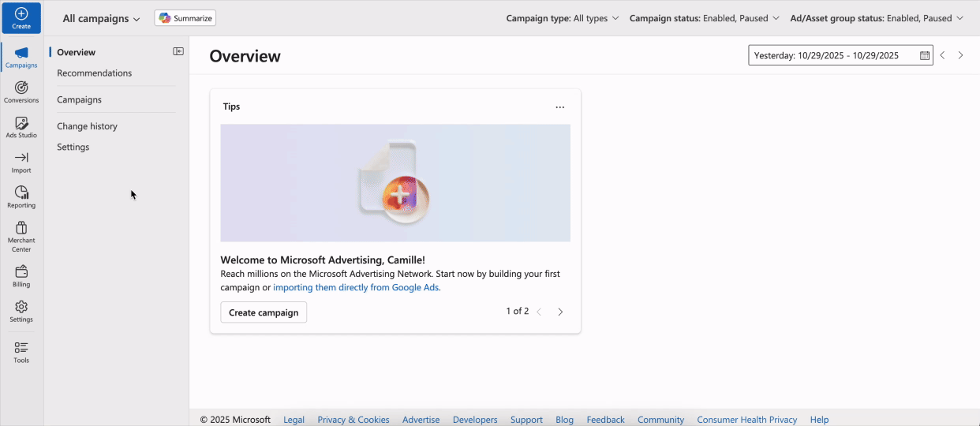This screenshot has height=426, width=980.
Task: Open the Import section
Action: (x=21, y=163)
